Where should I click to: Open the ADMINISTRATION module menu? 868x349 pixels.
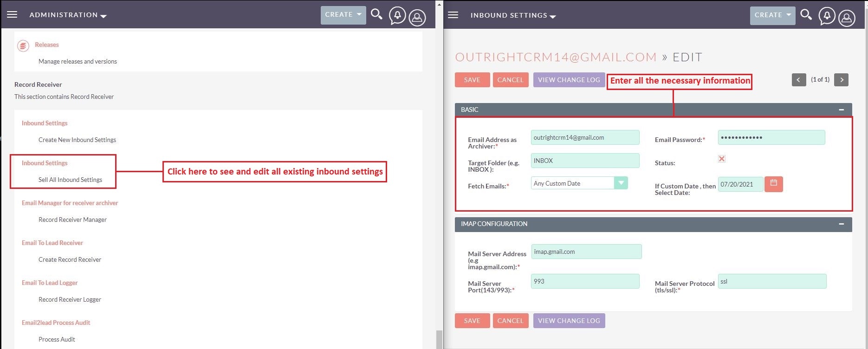(x=68, y=15)
